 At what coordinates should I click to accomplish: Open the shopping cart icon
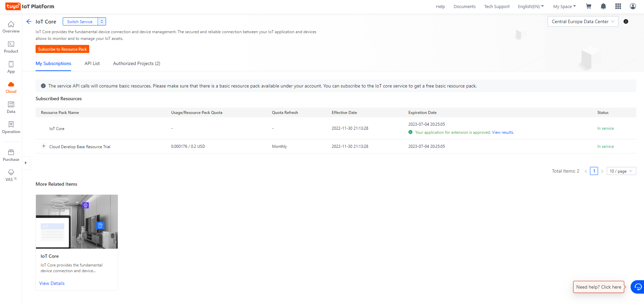[x=588, y=6]
